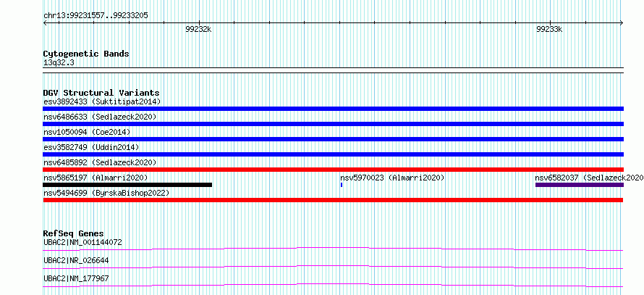Click the 99232k ruler tick label
This screenshot has width=644, height=295.
click(198, 30)
